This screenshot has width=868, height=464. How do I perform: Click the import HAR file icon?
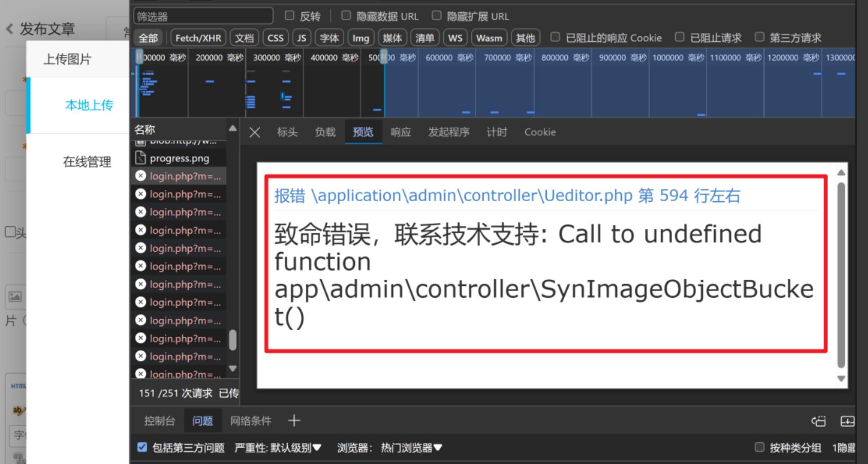(x=847, y=421)
